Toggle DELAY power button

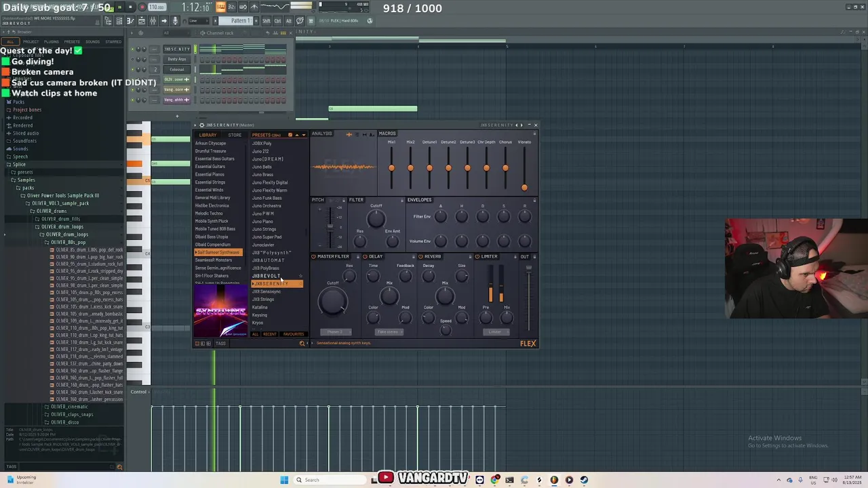click(x=365, y=257)
